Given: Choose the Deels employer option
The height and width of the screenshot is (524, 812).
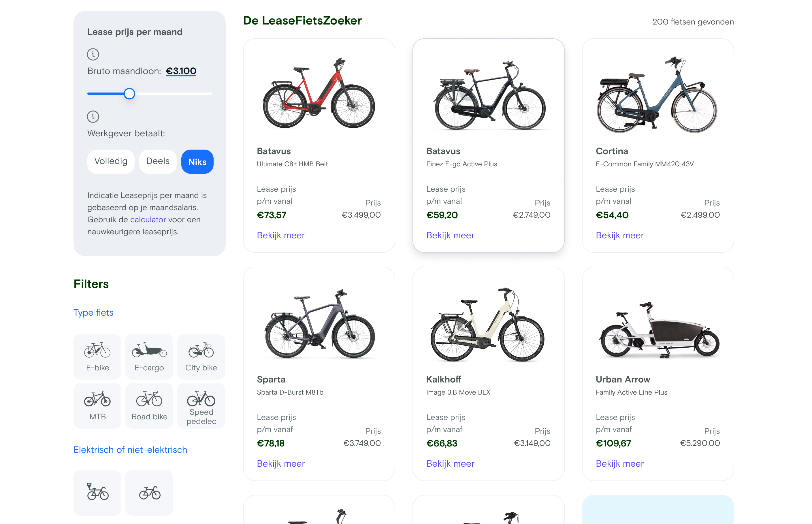Looking at the screenshot, I should coord(157,161).
